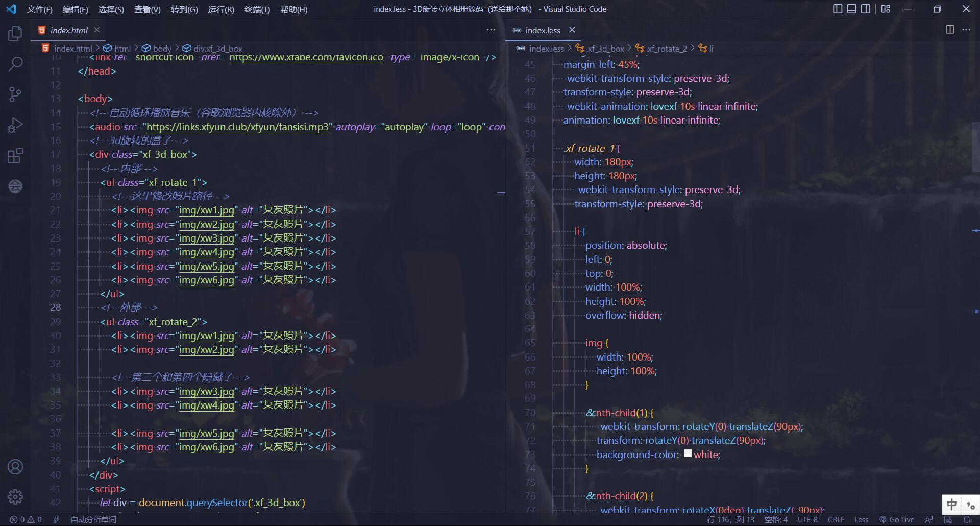Split the right editor group
Screen dimensions: 980x526
[949, 30]
